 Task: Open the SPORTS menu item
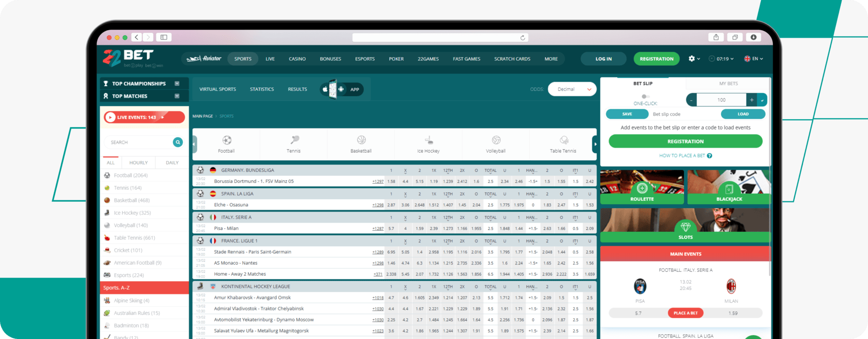pyautogui.click(x=243, y=59)
